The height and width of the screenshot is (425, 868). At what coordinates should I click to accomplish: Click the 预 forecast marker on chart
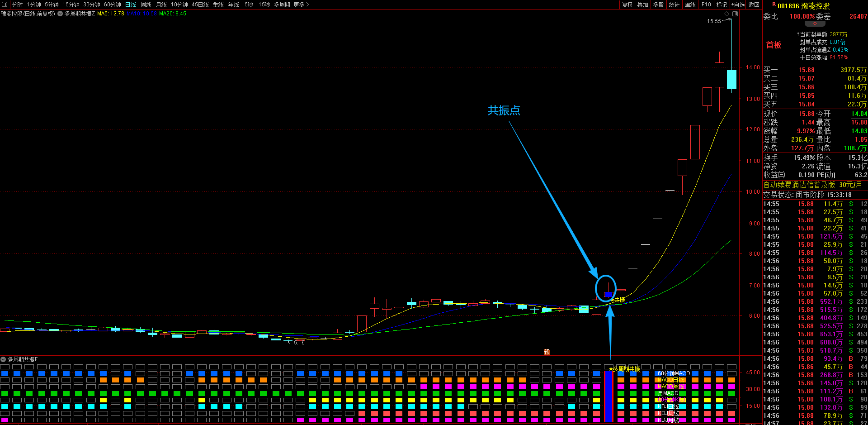coord(547,352)
